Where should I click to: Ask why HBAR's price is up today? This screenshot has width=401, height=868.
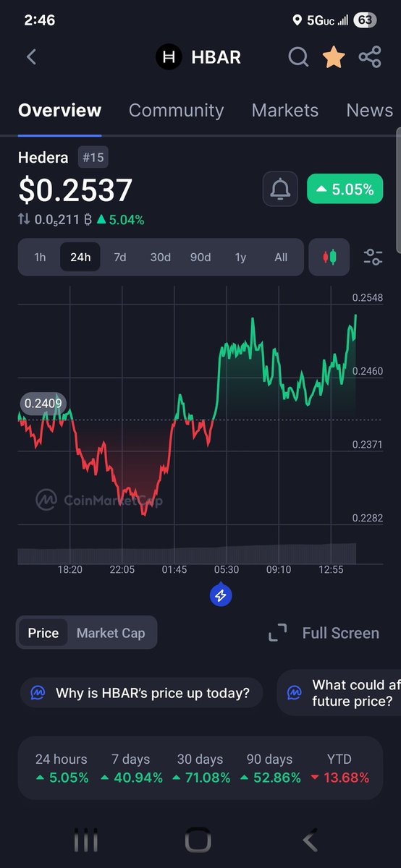(140, 693)
